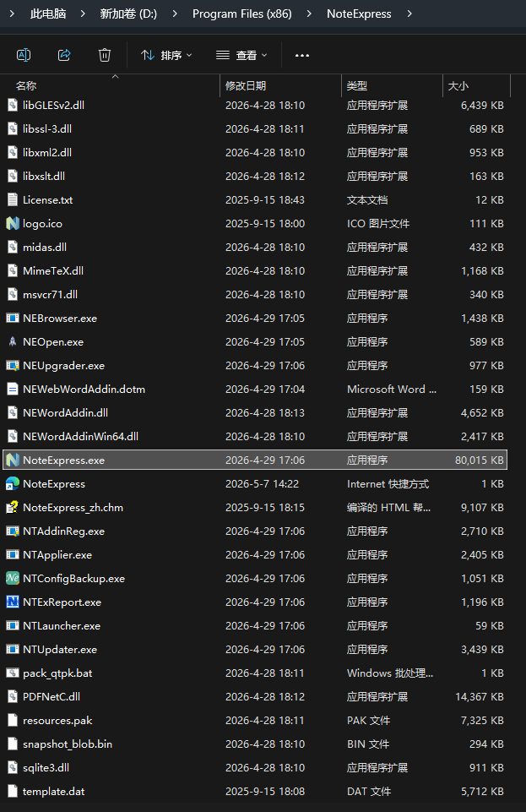Image resolution: width=526 pixels, height=812 pixels.
Task: Select the libGLESv2.dll icon
Action: tap(13, 105)
